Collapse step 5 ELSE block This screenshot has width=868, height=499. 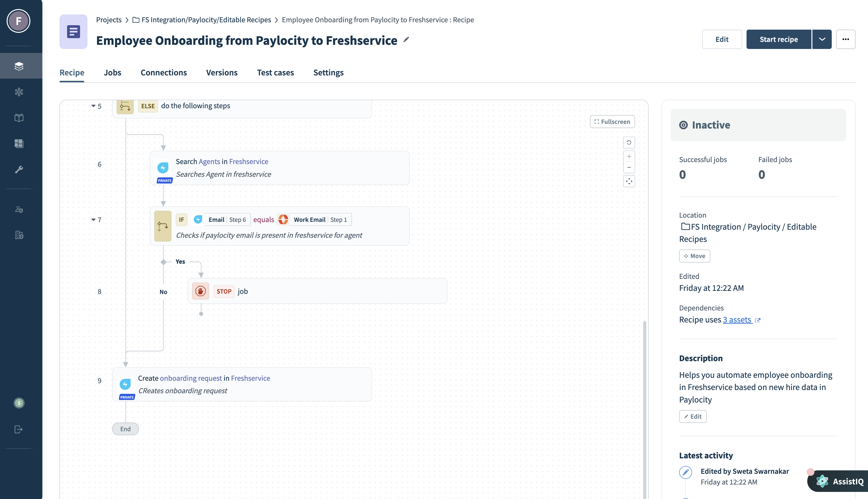tap(93, 106)
